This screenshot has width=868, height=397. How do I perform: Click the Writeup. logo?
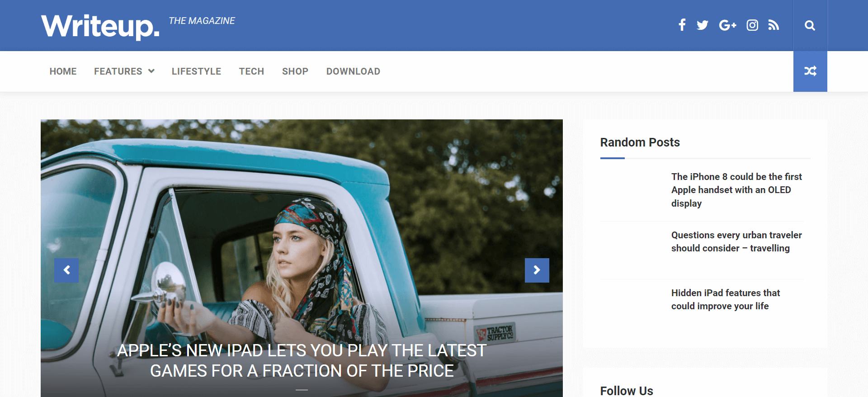[x=100, y=27]
